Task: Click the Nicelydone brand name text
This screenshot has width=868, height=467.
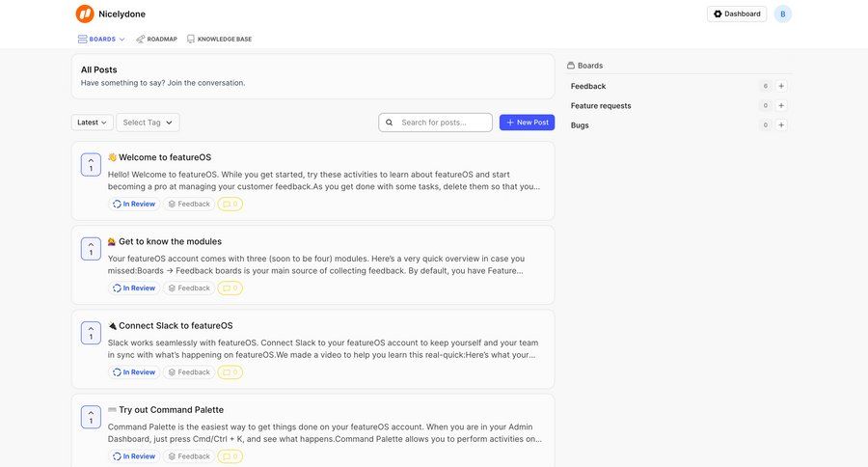Action: (x=122, y=14)
